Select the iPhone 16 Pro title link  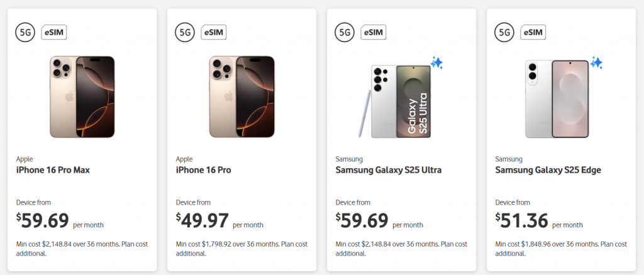204,170
